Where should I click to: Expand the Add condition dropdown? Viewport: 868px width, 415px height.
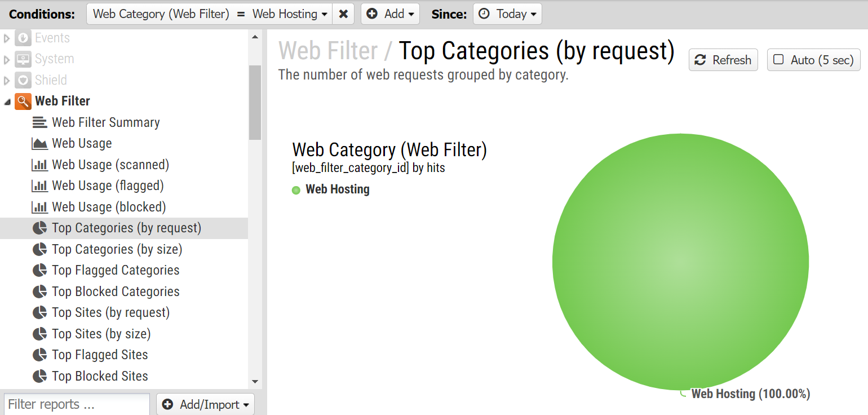point(391,14)
